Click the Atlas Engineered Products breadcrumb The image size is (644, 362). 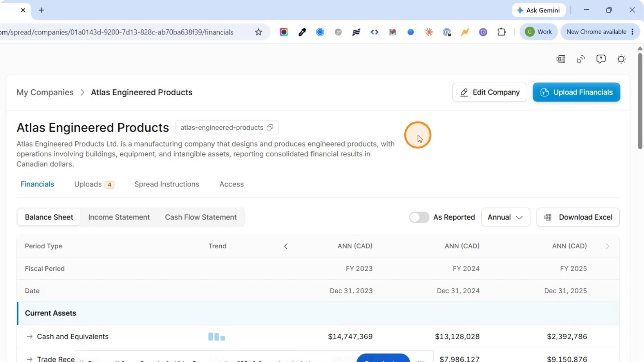[142, 92]
